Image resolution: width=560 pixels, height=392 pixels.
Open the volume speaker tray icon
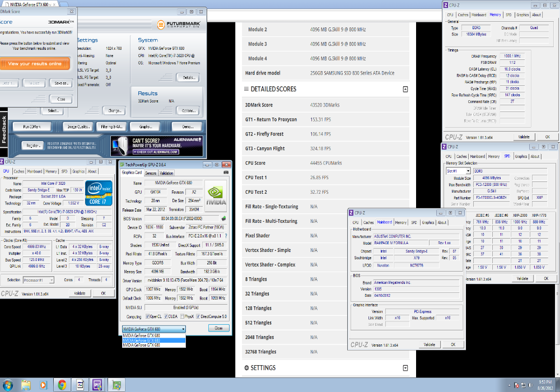click(530, 385)
